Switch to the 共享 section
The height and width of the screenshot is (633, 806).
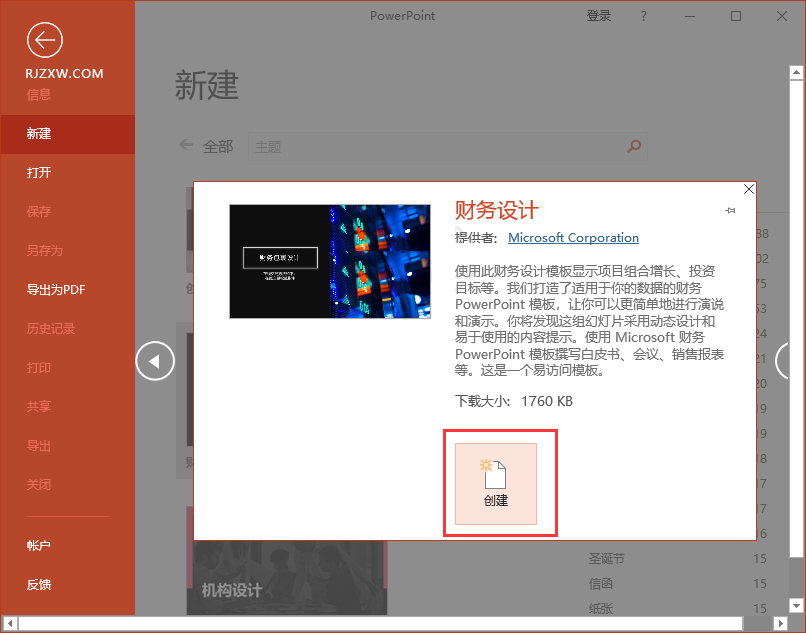coord(40,406)
